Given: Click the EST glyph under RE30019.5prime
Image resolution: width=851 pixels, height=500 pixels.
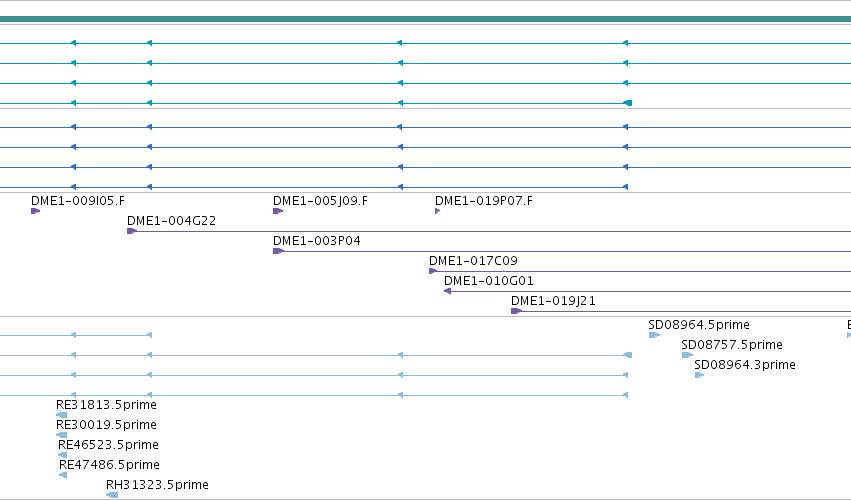Looking at the screenshot, I should [61, 435].
